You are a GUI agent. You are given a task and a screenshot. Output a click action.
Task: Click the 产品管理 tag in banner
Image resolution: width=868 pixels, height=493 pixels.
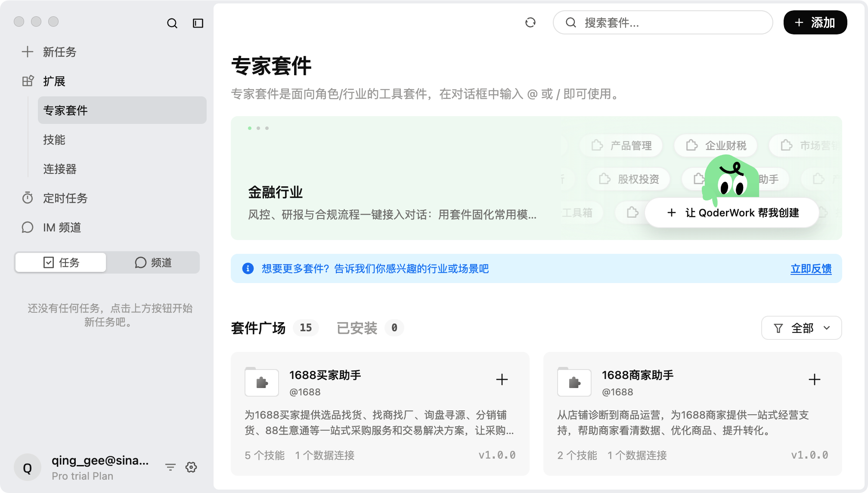(621, 145)
